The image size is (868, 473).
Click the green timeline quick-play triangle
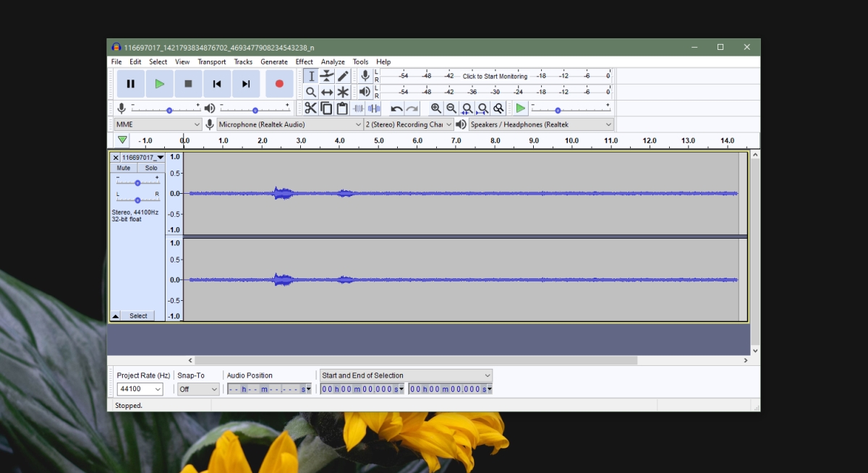pos(122,140)
